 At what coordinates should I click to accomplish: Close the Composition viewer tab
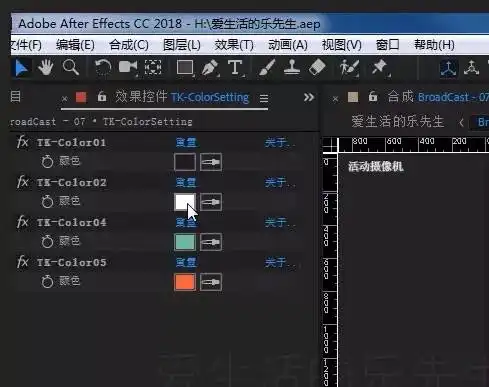tap(335, 99)
